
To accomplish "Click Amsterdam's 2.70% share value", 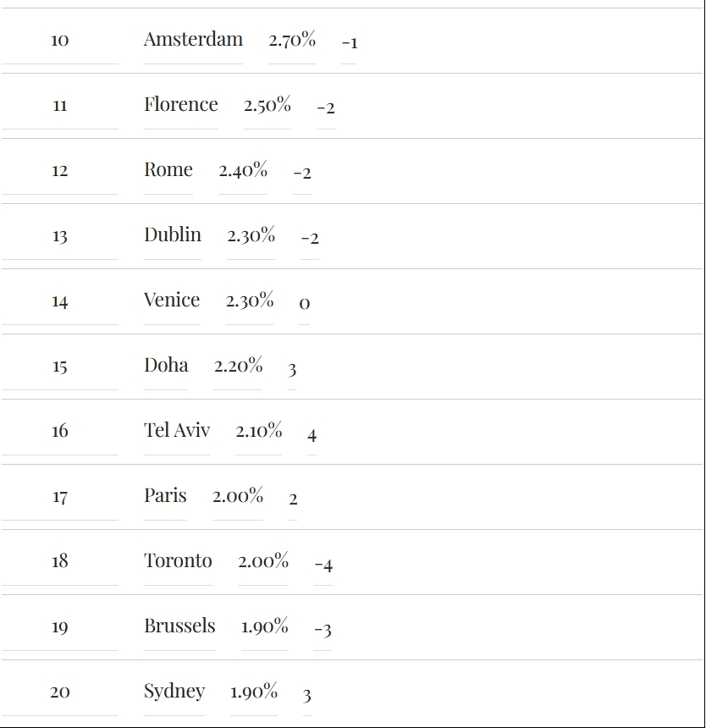I will pyautogui.click(x=292, y=39).
